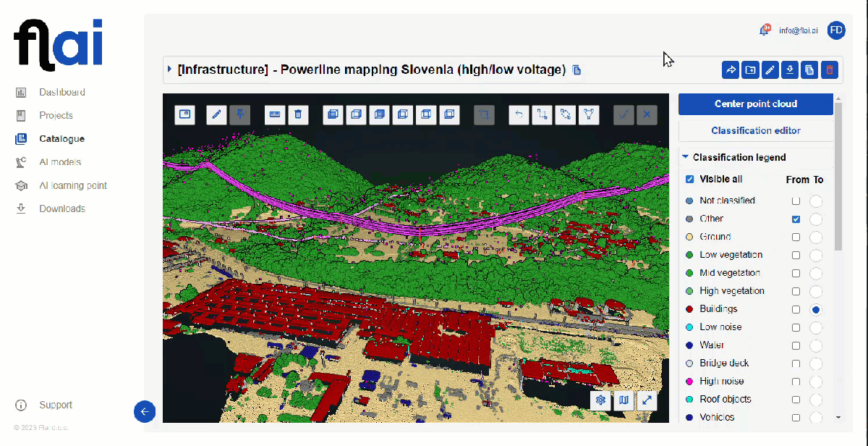Image resolution: width=868 pixels, height=446 pixels.
Task: Select To radio for Buildings
Action: tap(816, 309)
